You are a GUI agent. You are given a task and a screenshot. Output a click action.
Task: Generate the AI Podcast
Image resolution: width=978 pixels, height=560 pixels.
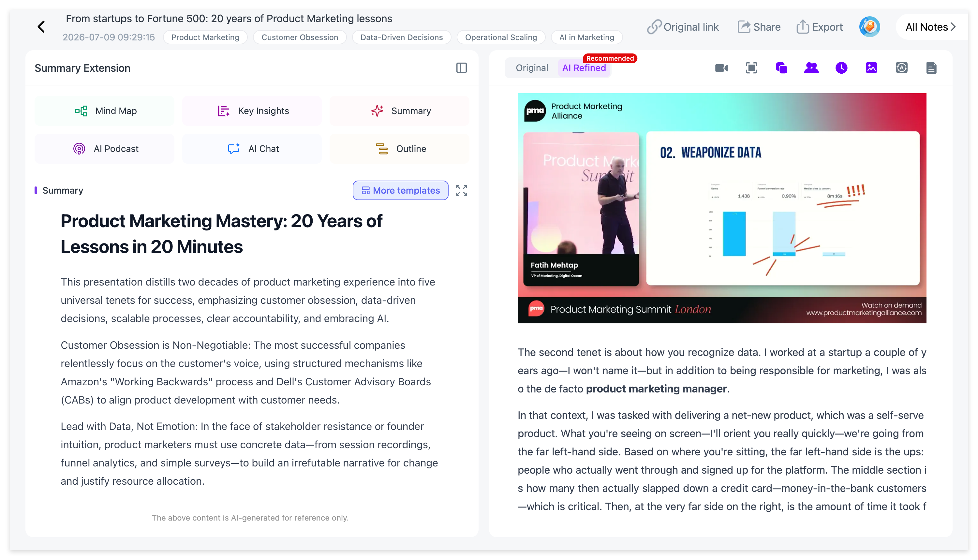point(104,149)
